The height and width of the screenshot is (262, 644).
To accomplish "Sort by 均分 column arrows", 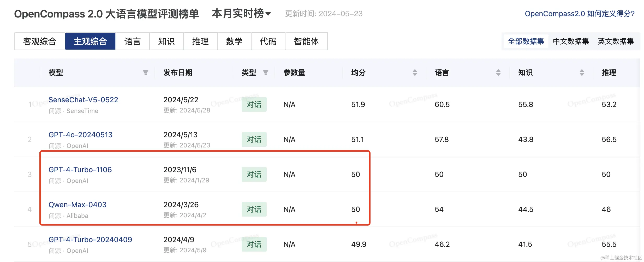I will coord(415,73).
